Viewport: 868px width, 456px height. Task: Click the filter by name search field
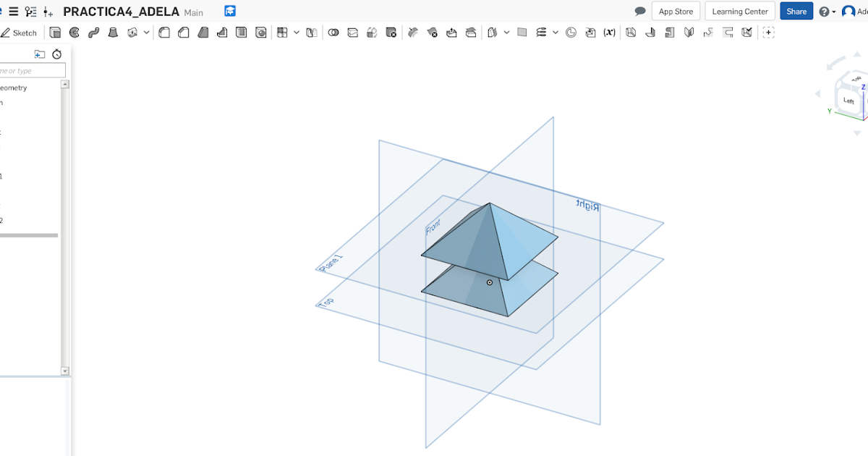[x=33, y=70]
